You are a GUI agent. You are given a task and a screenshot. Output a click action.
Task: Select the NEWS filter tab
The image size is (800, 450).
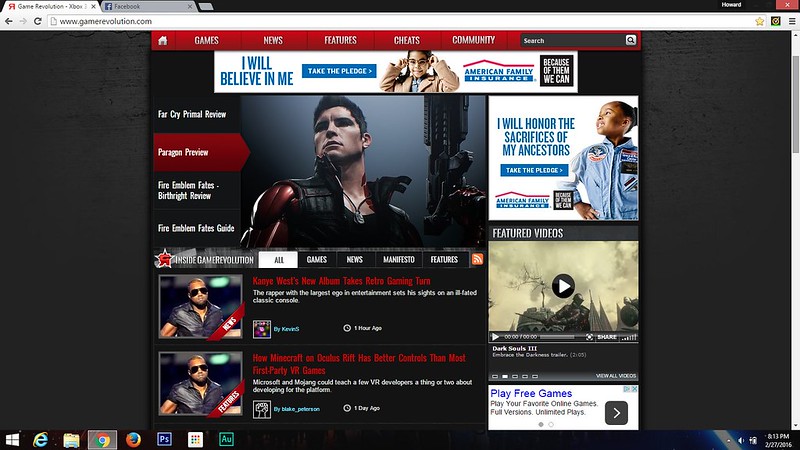click(355, 260)
